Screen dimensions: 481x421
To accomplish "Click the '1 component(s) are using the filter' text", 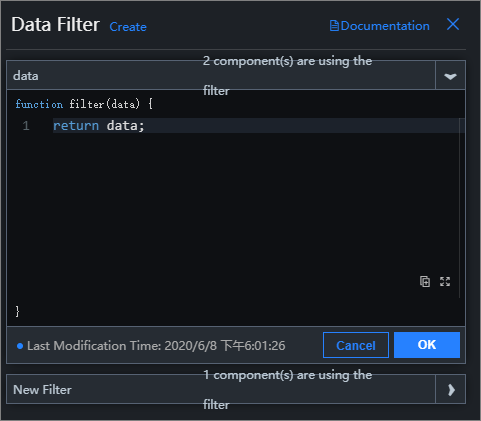I will [287, 390].
